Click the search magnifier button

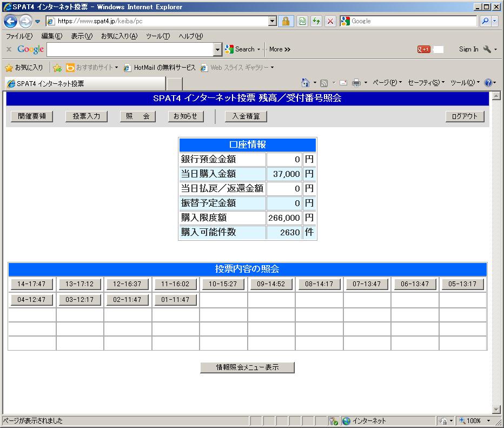pyautogui.click(x=486, y=21)
